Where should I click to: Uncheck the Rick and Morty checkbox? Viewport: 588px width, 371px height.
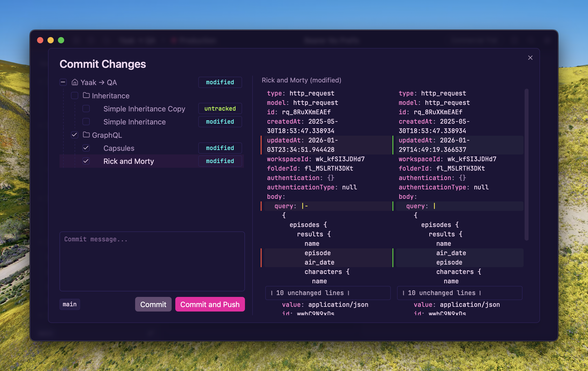click(x=86, y=161)
